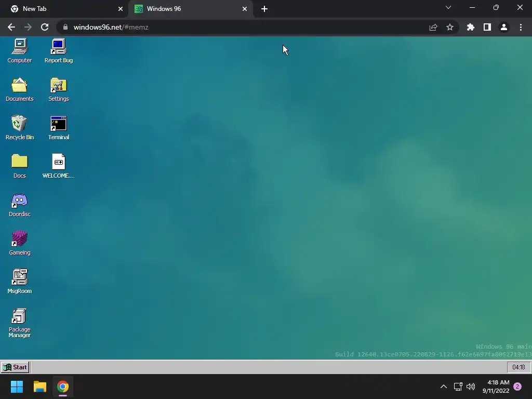Screen dimensions: 532x399
Task: Click the Windows 96 Start button
Action: (x=15, y=367)
